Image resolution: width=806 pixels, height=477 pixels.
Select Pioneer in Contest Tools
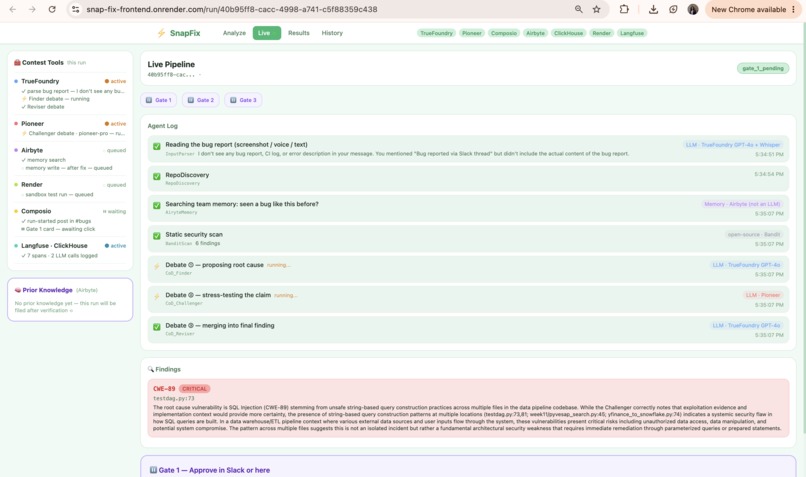coord(32,124)
